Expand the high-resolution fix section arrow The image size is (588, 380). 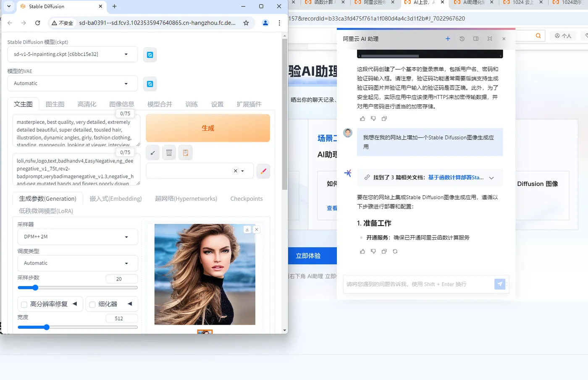point(75,304)
